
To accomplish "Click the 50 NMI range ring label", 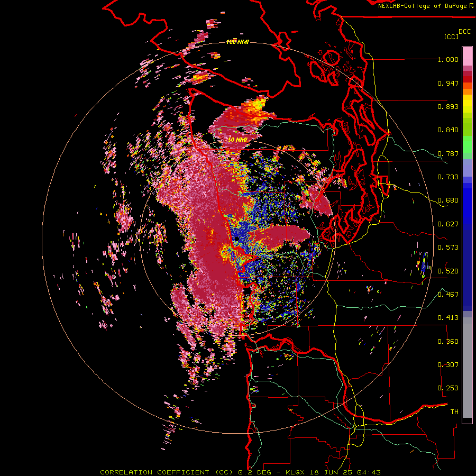I will coord(237,140).
